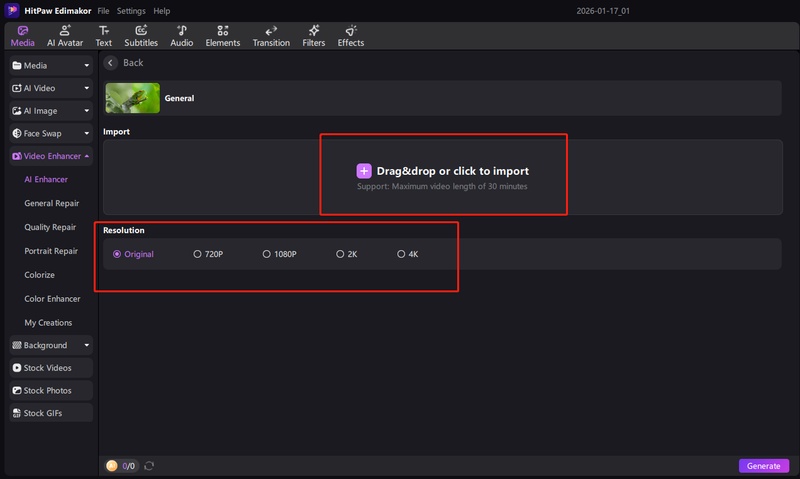Click the refresh icon beside credits counter
This screenshot has width=800, height=479.
(x=149, y=466)
